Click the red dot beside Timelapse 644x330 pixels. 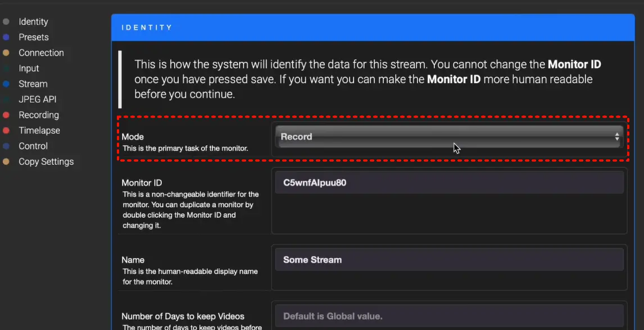(6, 131)
